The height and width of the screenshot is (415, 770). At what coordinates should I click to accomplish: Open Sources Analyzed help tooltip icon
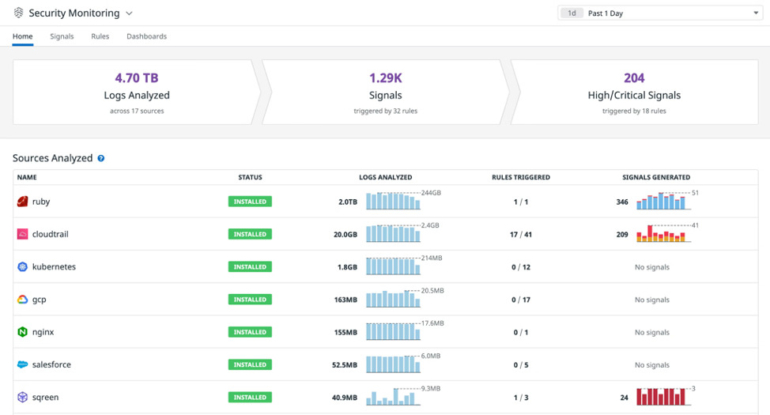click(x=101, y=158)
